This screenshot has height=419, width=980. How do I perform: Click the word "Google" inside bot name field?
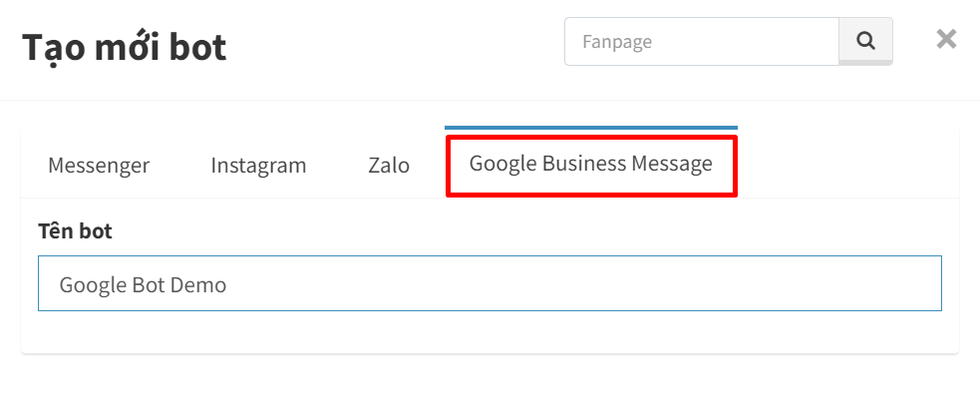click(93, 285)
